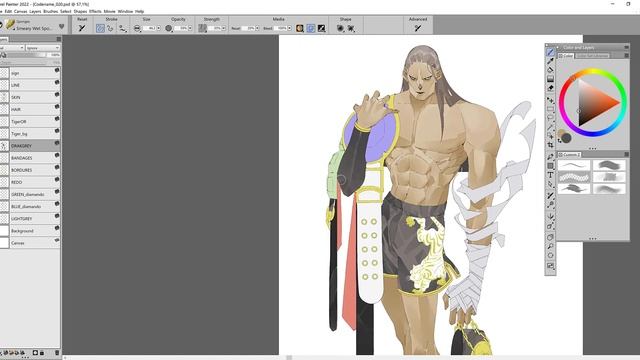Hide the Background layer

(57, 228)
